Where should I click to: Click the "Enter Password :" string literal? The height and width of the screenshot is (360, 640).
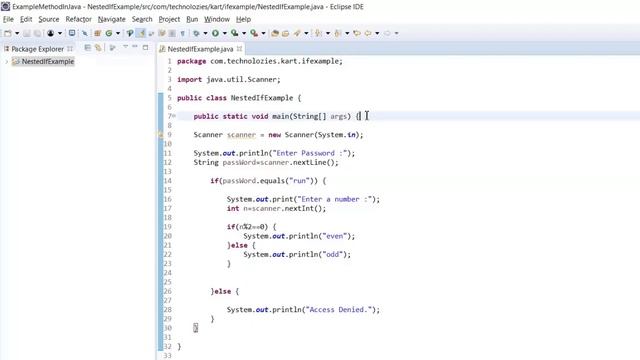[309, 153]
